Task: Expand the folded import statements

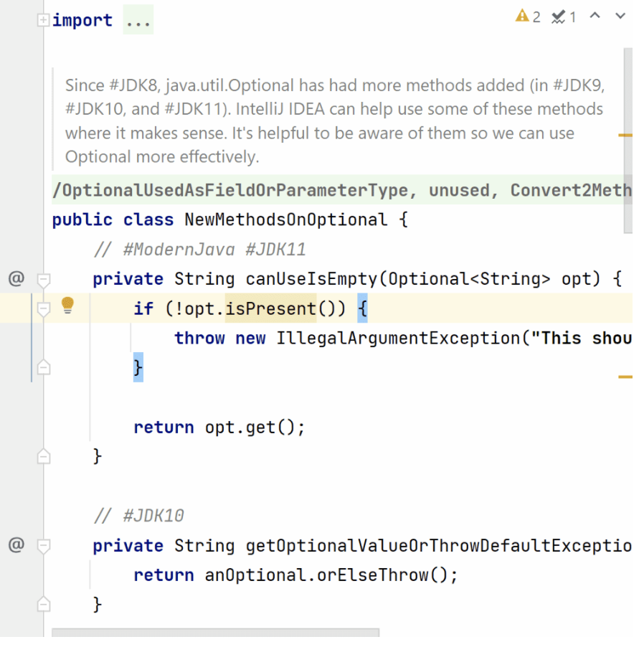Action: click(44, 20)
